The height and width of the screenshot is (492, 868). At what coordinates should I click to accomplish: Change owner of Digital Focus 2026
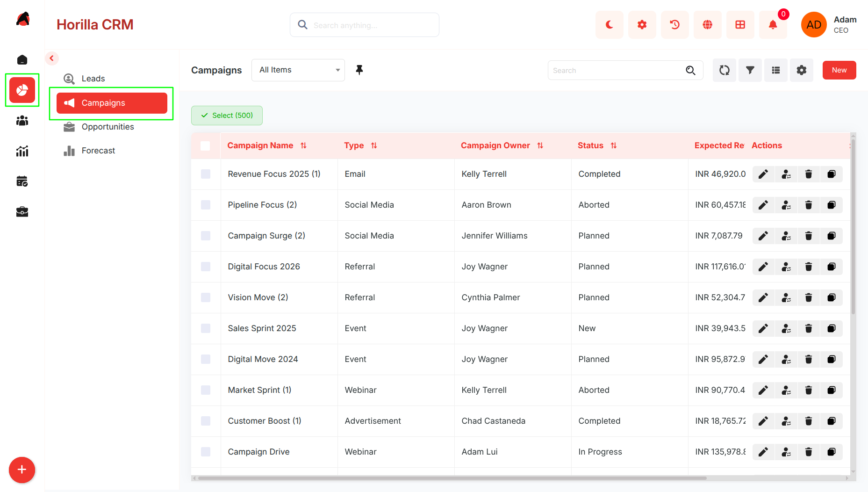786,267
